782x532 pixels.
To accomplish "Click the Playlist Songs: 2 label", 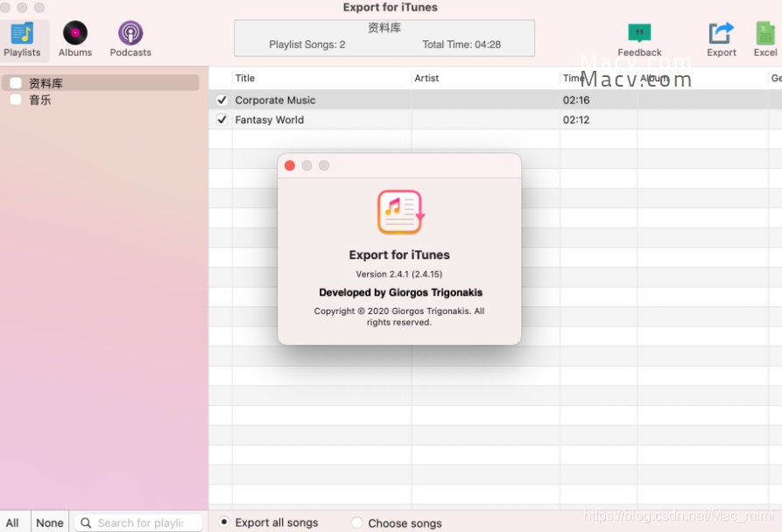I will click(x=307, y=45).
